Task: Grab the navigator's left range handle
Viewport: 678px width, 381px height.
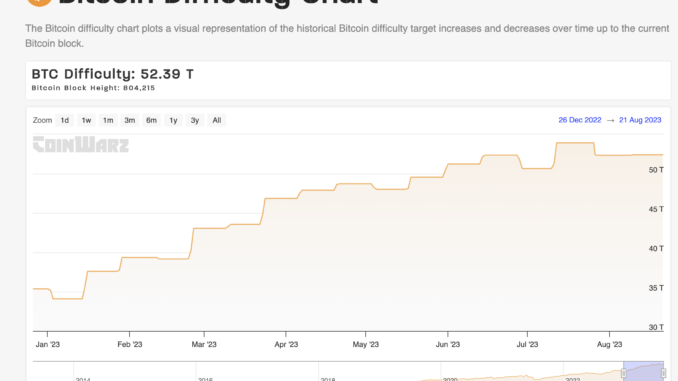Action: (624, 373)
